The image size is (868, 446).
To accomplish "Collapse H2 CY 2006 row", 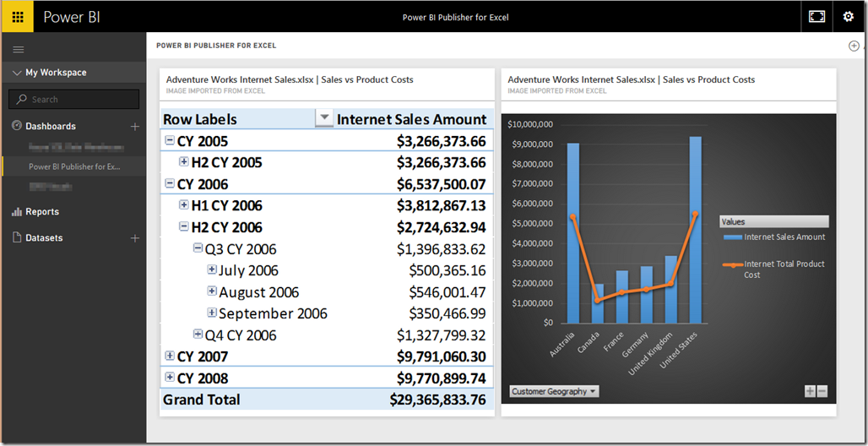I will 184,226.
